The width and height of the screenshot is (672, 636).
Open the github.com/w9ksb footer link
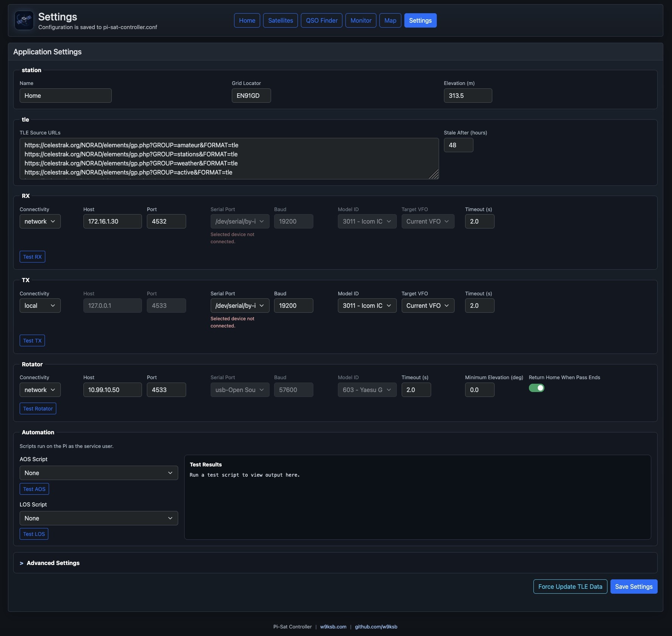click(376, 627)
